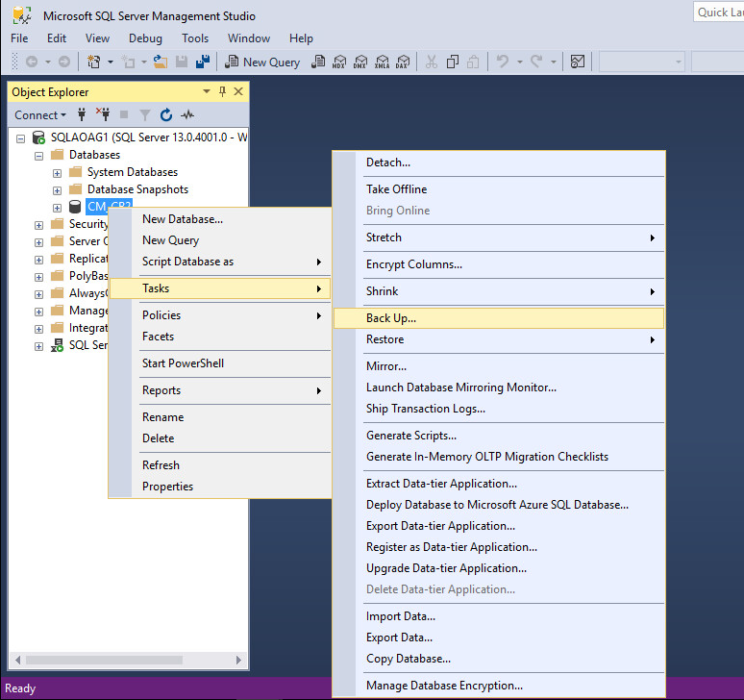Collapse the Databases folder
The image size is (744, 700).
coord(38,156)
